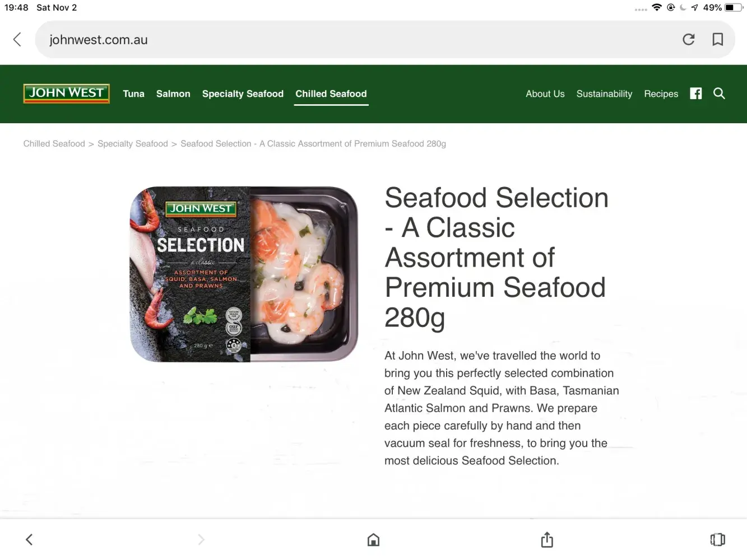The image size is (747, 560).
Task: Click Specialty Seafood breadcrumb link
Action: (x=133, y=144)
